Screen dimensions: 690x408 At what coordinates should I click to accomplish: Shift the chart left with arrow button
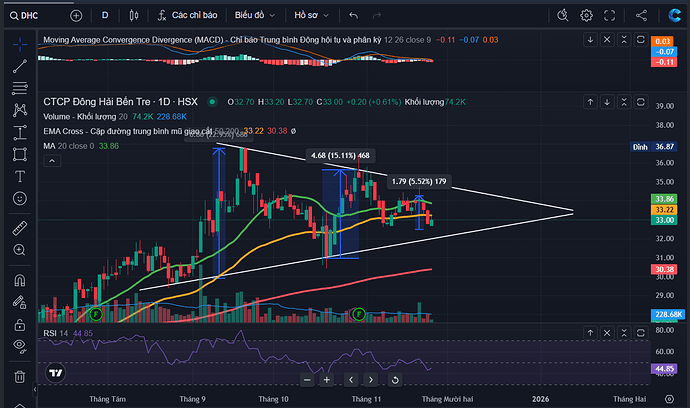[351, 380]
